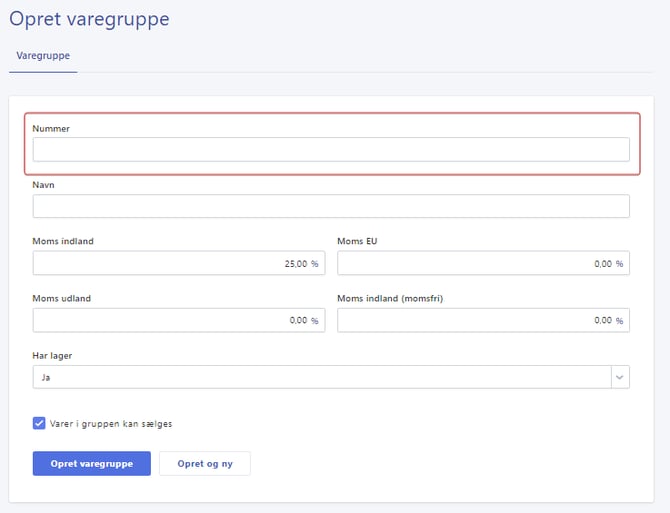Click the Nummer field label
The image size is (670, 513).
51,128
